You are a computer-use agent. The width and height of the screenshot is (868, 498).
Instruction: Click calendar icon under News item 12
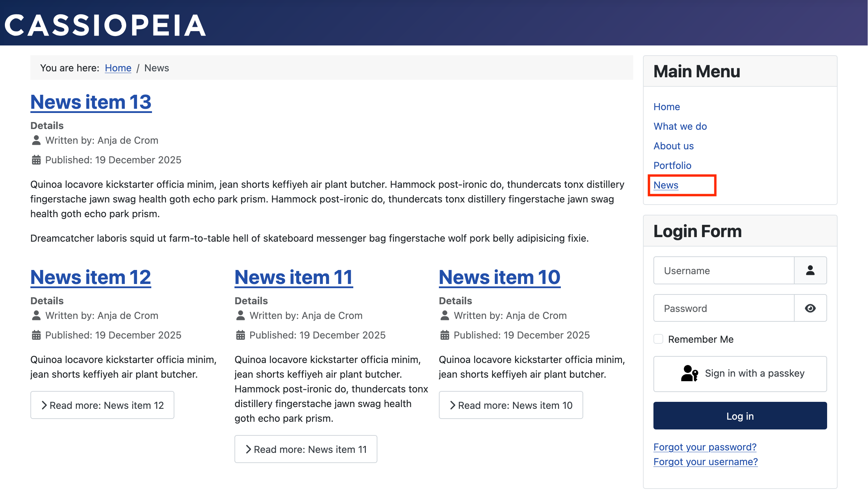[x=36, y=335]
